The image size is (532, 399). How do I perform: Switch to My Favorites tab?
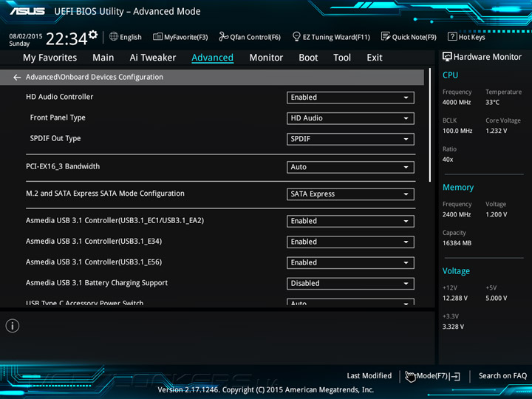pos(50,58)
